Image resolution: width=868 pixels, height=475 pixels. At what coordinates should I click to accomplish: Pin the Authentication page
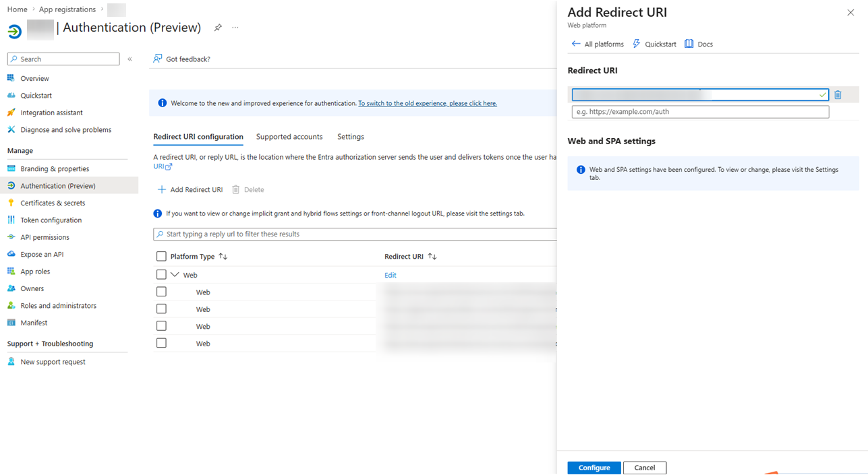click(218, 28)
